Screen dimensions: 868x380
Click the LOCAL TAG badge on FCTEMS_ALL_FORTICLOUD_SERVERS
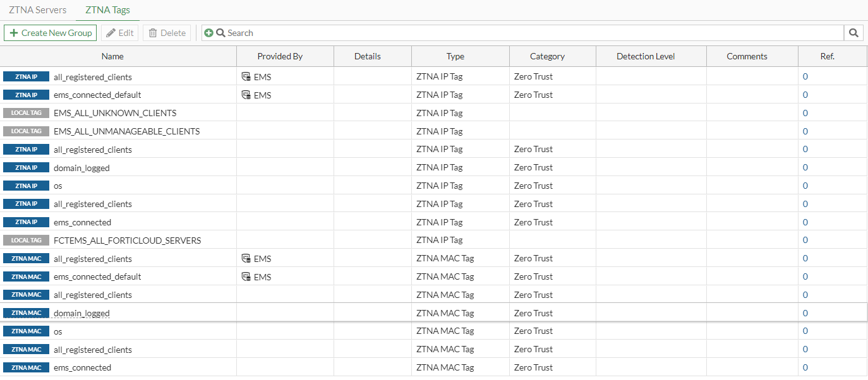tap(26, 240)
